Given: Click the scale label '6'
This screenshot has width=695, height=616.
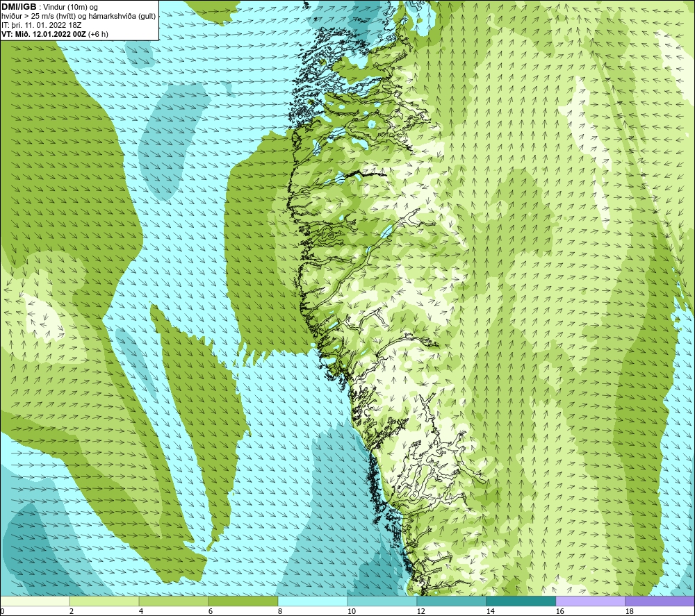Looking at the screenshot, I should [x=211, y=612].
